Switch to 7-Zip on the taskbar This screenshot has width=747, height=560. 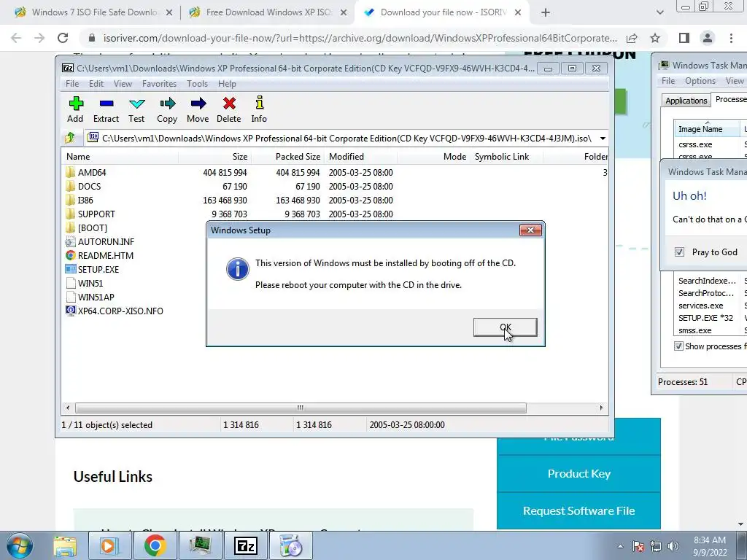tap(246, 546)
